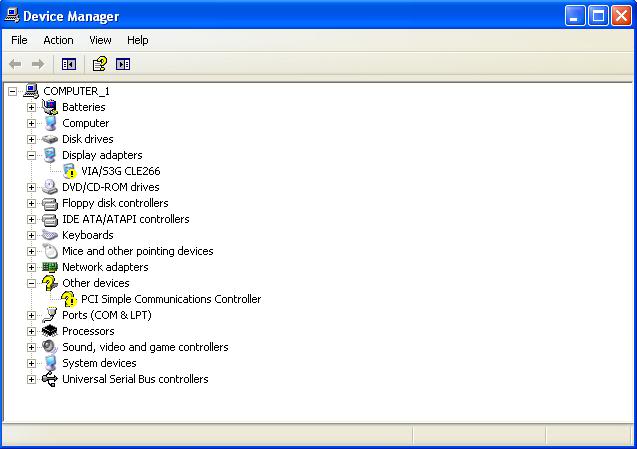Open Properties via question-mark toolbar icon
This screenshot has width=637, height=449.
point(100,64)
